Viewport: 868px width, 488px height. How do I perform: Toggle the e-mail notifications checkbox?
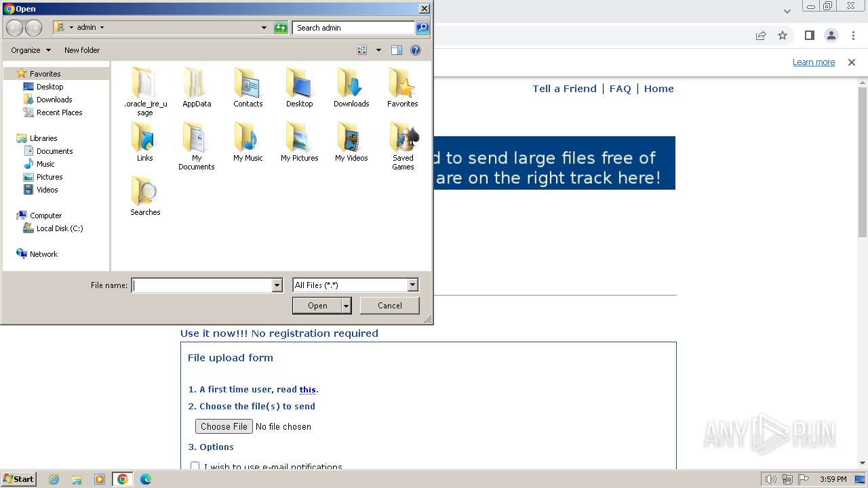(195, 466)
